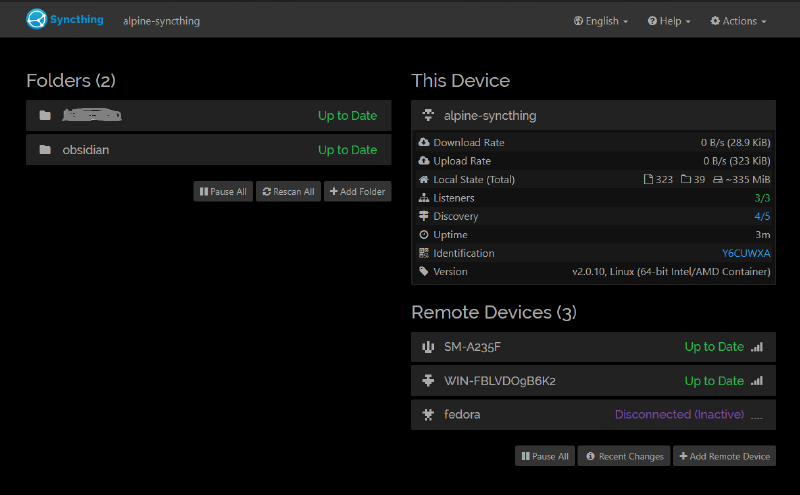Click the Version tag icon
Image resolution: width=800 pixels, height=495 pixels.
coord(424,271)
